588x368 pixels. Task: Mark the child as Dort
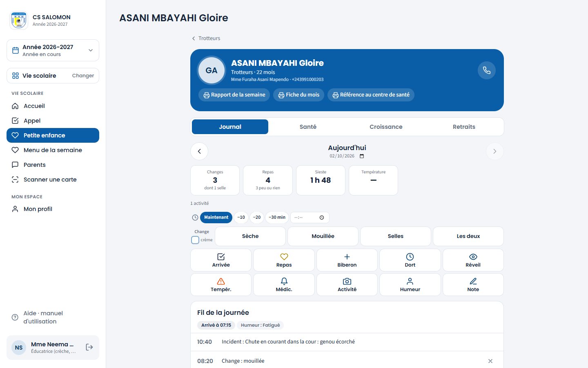pos(410,260)
